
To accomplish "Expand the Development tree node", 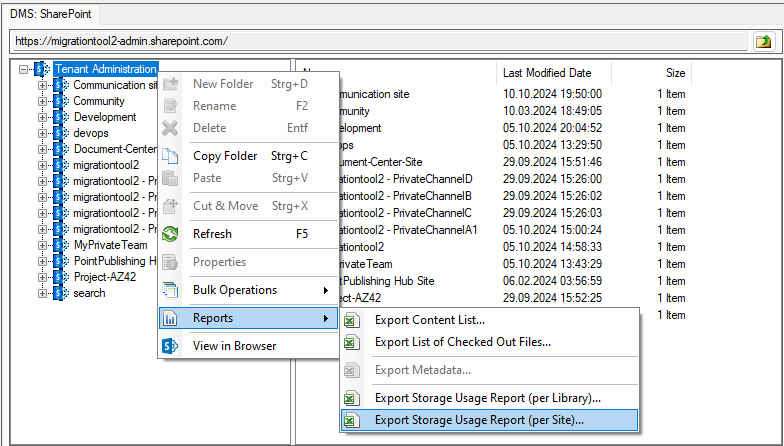I will (42, 118).
